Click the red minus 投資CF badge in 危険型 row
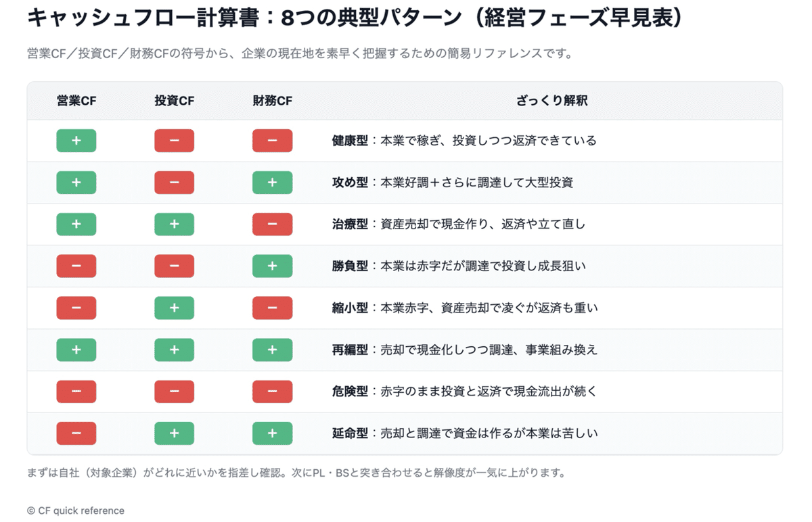Image resolution: width=812 pixels, height=522 pixels. point(174,391)
